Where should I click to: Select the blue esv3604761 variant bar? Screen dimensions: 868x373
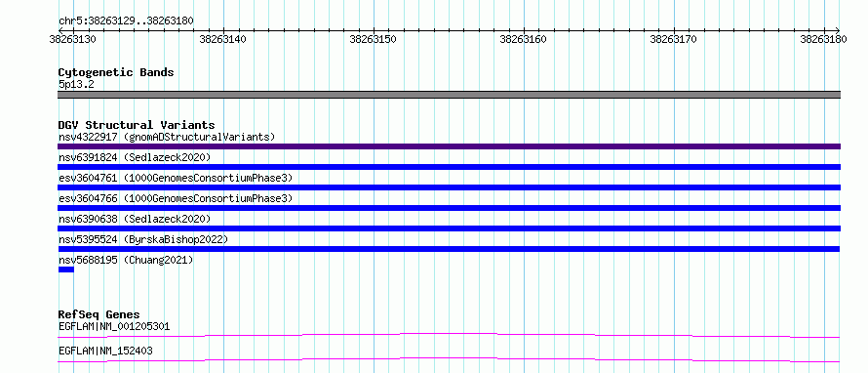tap(449, 187)
